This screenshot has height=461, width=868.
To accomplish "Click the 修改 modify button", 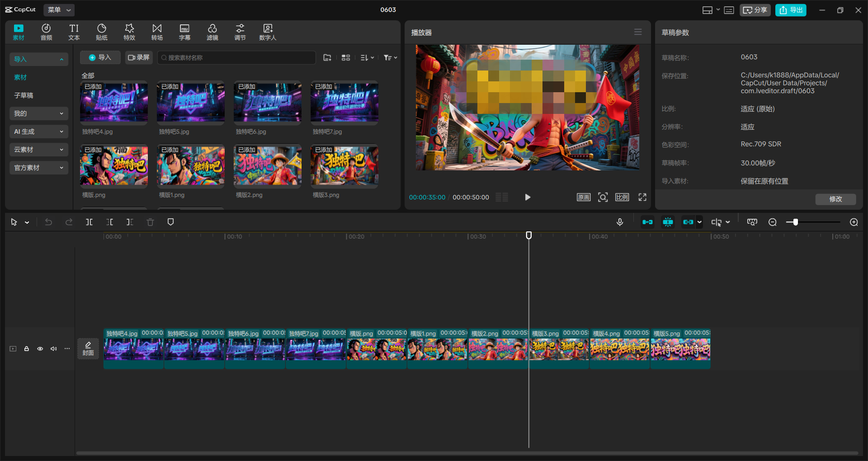I will click(835, 199).
